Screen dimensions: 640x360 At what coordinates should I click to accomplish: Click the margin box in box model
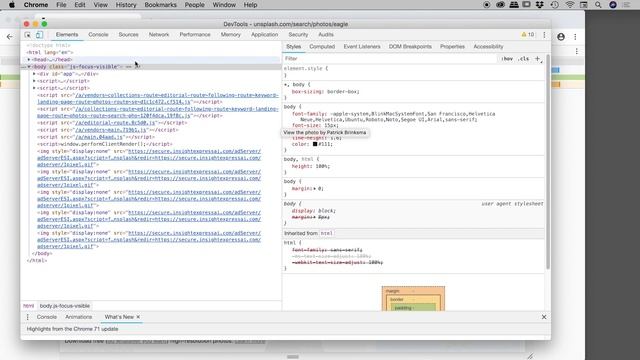pos(413,291)
